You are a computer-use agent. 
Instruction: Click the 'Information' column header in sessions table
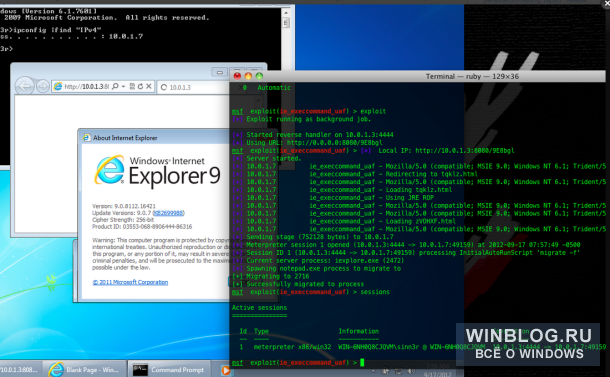(x=358, y=331)
